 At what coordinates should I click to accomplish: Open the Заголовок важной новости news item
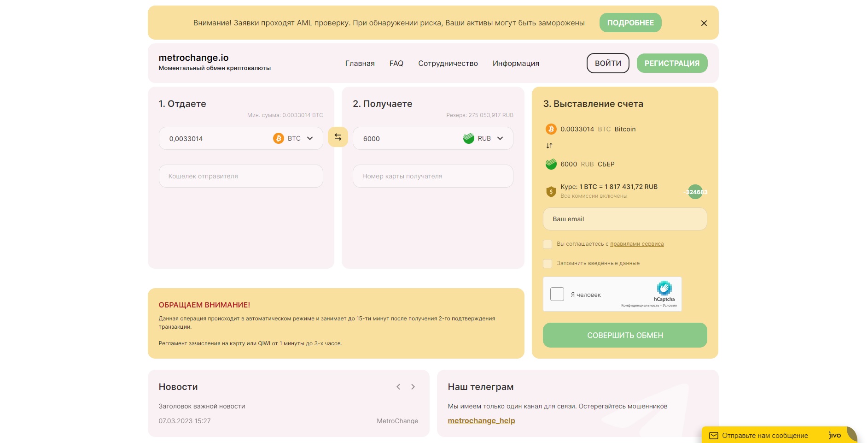[x=202, y=406]
